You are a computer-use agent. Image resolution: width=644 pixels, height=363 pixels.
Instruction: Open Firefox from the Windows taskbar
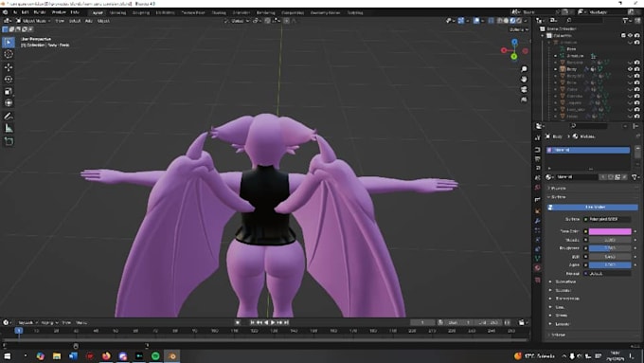(106, 356)
